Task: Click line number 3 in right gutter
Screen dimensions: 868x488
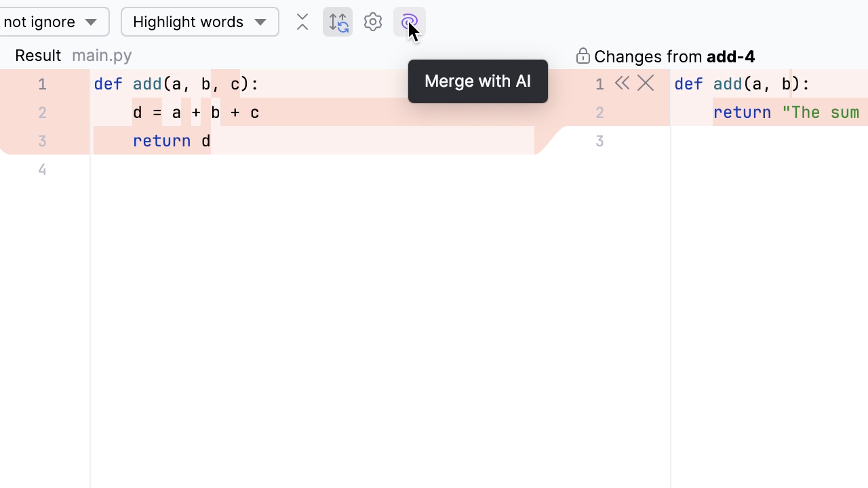Action: (599, 141)
